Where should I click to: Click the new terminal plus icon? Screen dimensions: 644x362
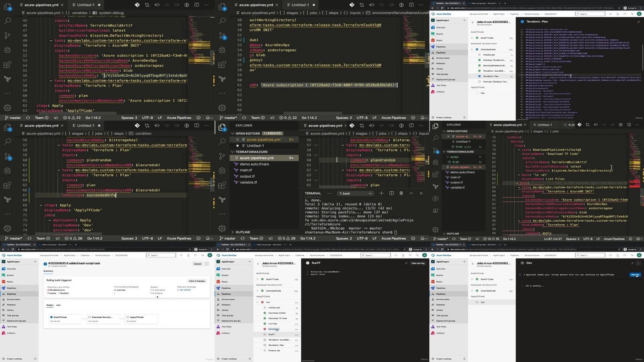[x=381, y=193]
